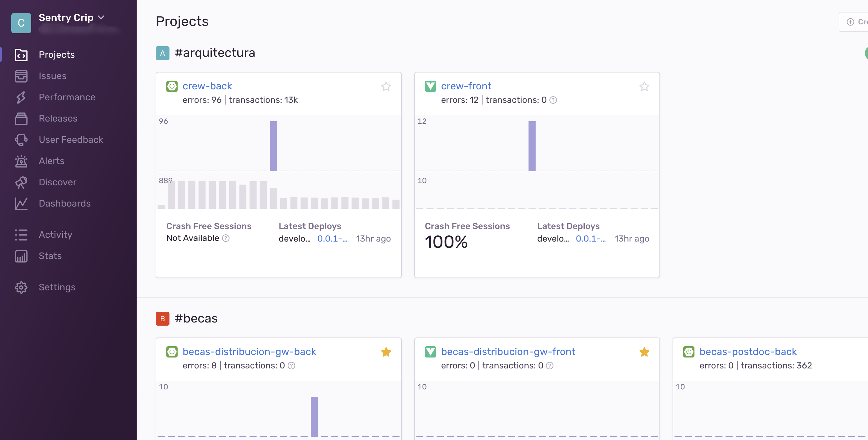Click the Projects sidebar icon
This screenshot has height=440, width=868.
tap(21, 55)
